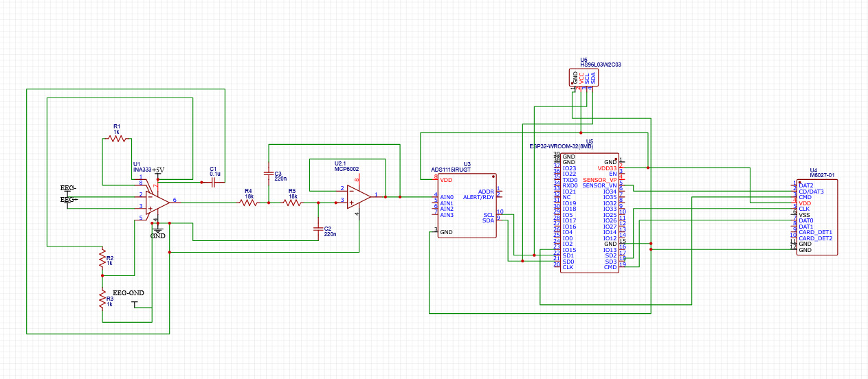Select the MCP6002 op-amp symbol
Image resolution: width=868 pixels, height=379 pixels.
coord(358,197)
